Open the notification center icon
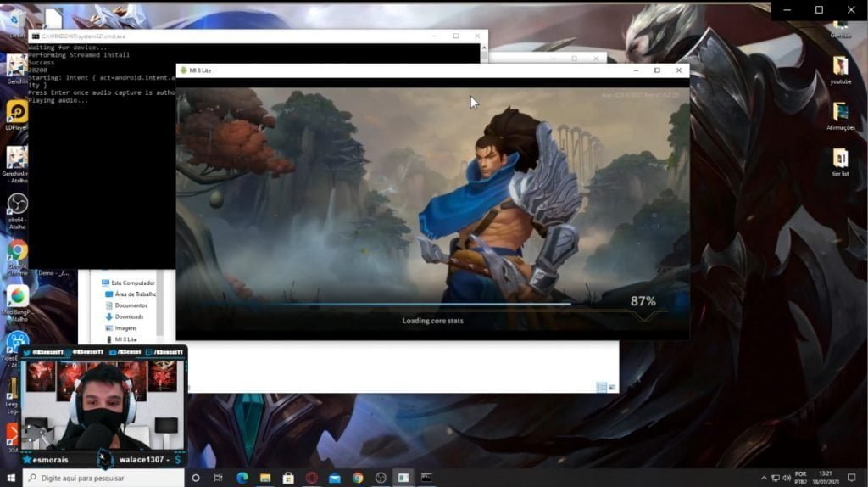Viewport: 868px width, 487px height. click(x=852, y=478)
